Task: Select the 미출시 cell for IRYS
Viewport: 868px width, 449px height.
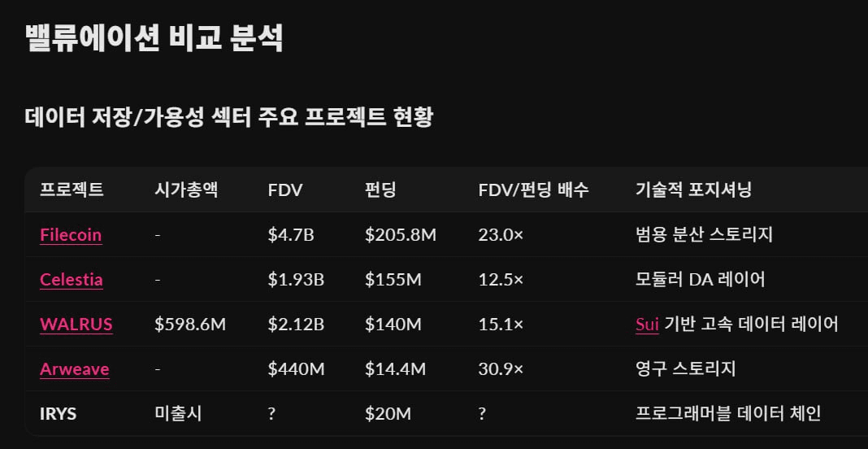Action: [x=178, y=413]
